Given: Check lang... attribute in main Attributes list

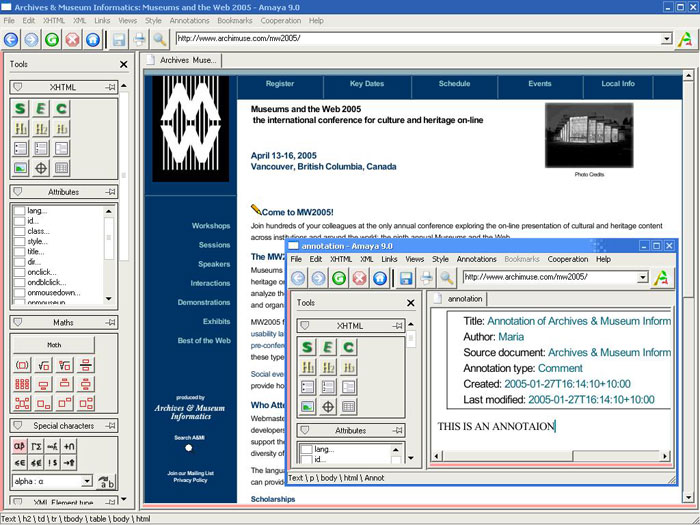Looking at the screenshot, I should (x=19, y=210).
